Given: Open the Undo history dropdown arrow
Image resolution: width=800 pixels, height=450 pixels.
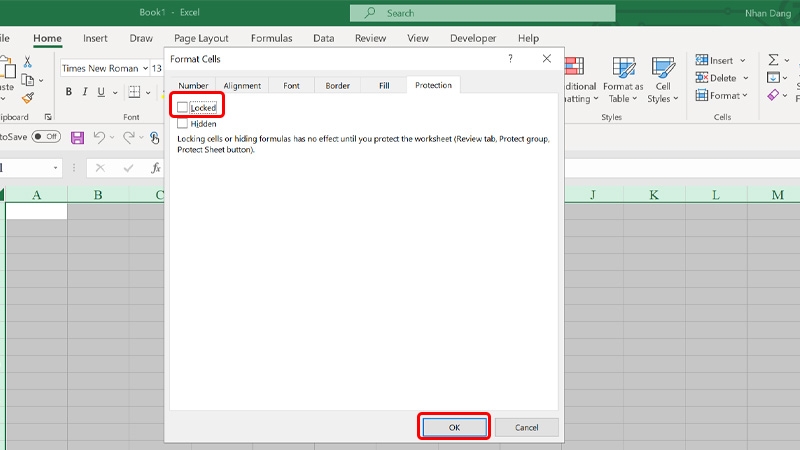Looking at the screenshot, I should [x=112, y=137].
